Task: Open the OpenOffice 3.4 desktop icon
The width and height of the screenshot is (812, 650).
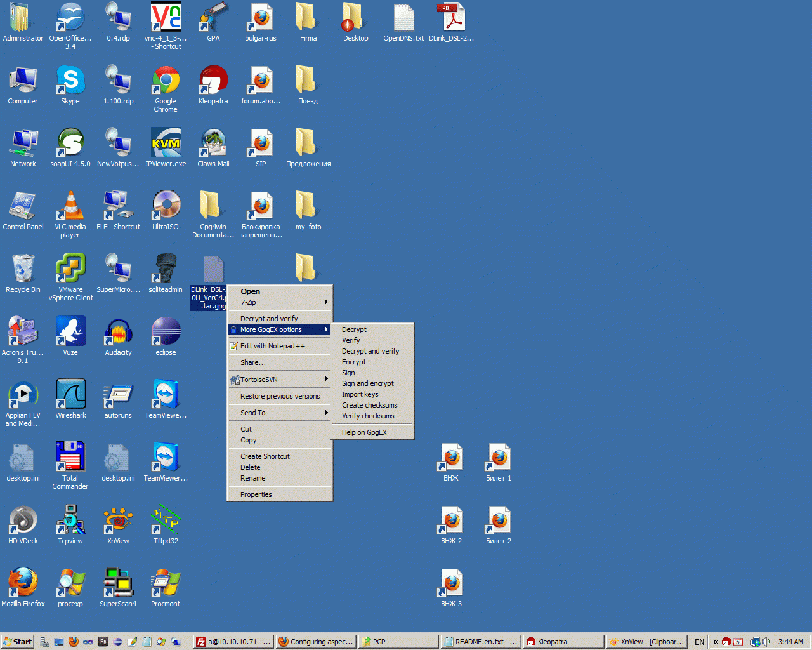Action: pyautogui.click(x=70, y=26)
